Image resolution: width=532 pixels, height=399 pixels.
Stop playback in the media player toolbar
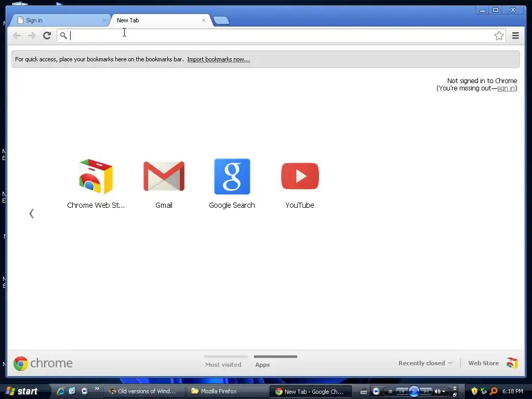390,391
